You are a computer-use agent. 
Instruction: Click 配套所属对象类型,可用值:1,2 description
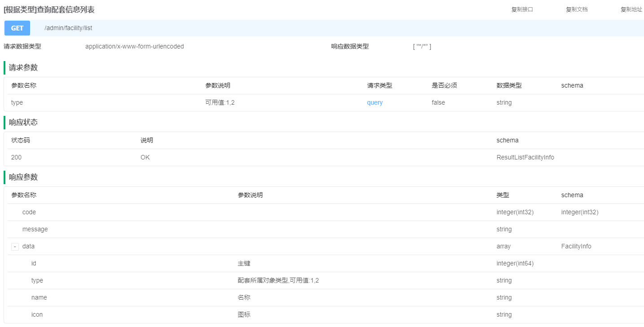(278, 280)
